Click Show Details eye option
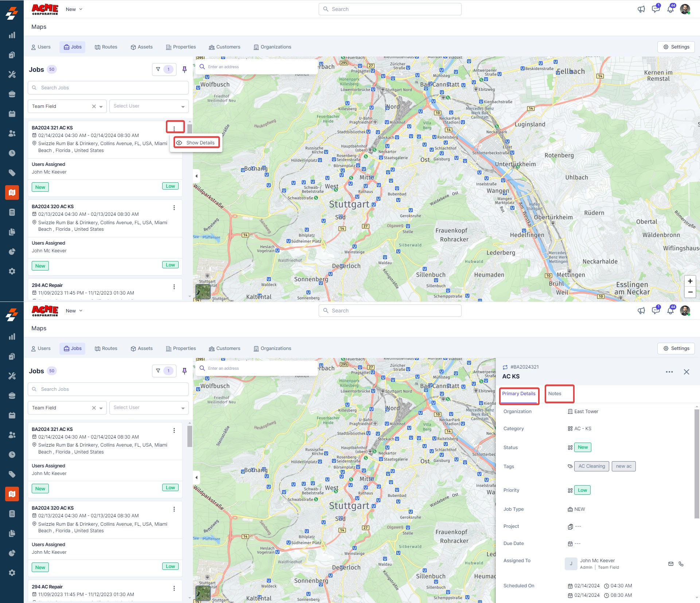This screenshot has height=603, width=700. point(197,143)
